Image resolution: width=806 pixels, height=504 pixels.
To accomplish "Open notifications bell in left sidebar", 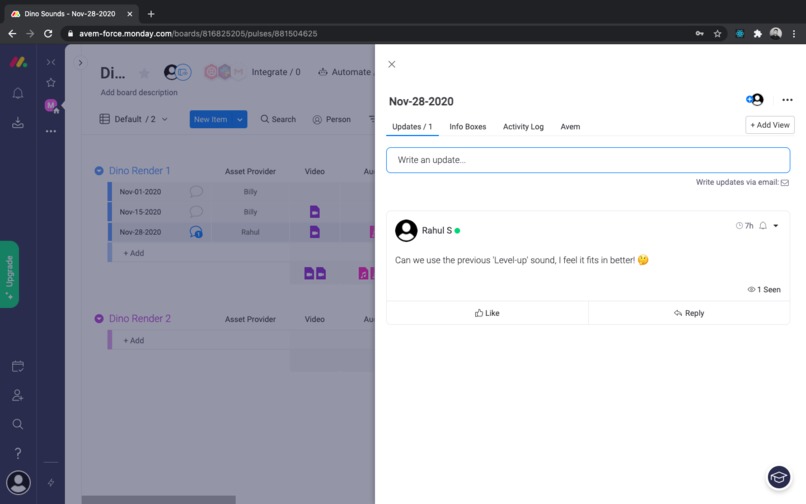I will [18, 93].
